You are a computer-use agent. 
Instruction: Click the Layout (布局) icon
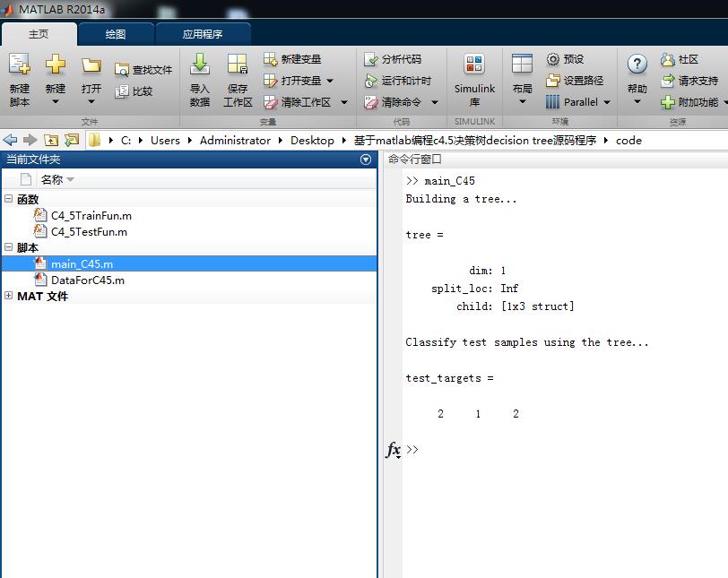click(522, 64)
